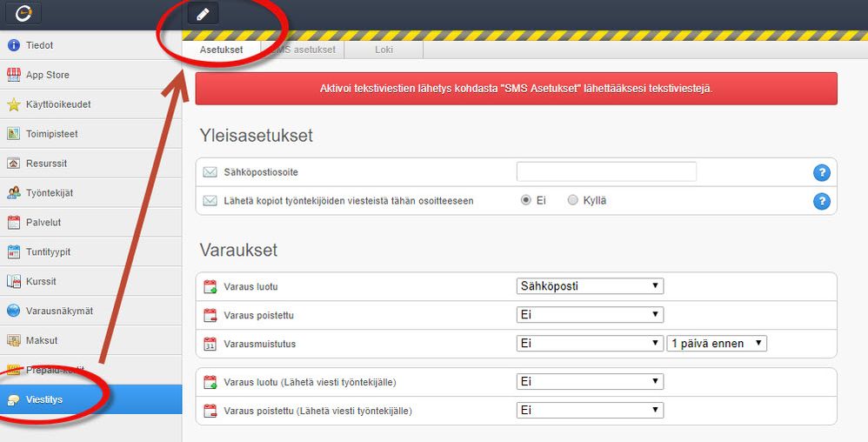Go to Tuntityypit section
868x442 pixels.
[x=90, y=252]
